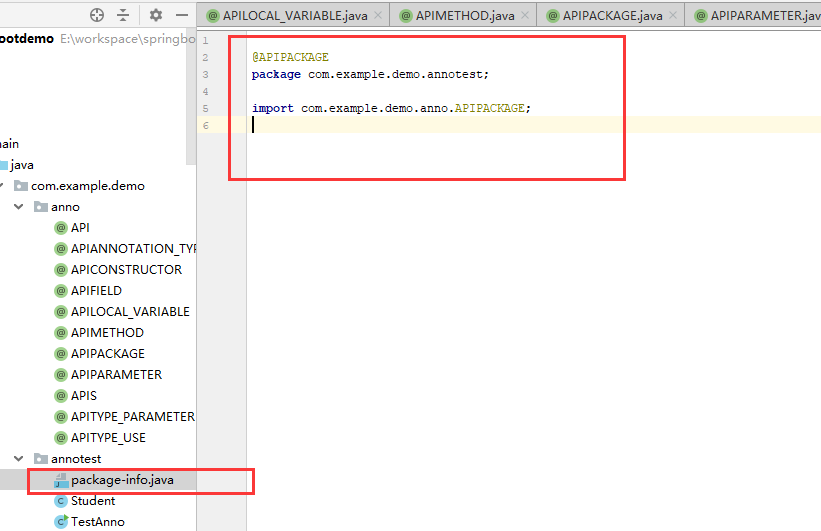Open APIPARAMETER annotation in tree
This screenshot has height=531, width=821.
pyautogui.click(x=116, y=374)
